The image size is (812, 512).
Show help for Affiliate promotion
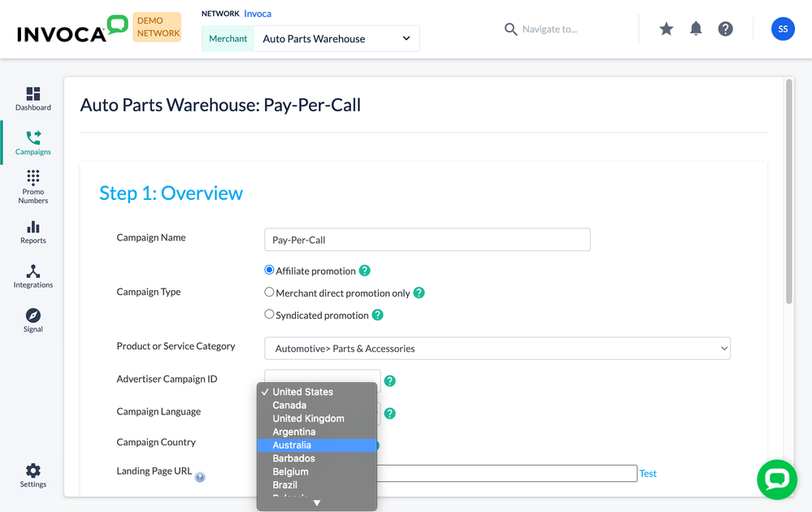point(365,271)
